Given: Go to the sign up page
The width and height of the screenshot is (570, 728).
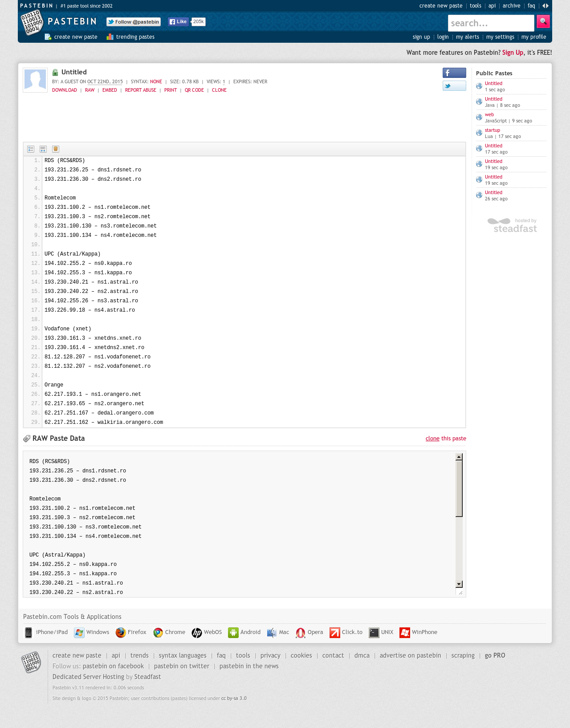Looking at the screenshot, I should click(421, 37).
